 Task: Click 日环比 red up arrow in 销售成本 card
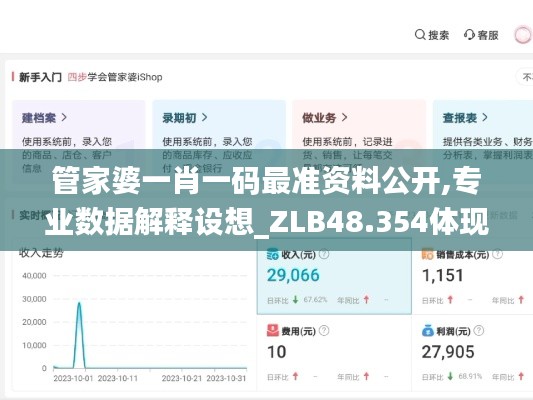click(x=450, y=300)
